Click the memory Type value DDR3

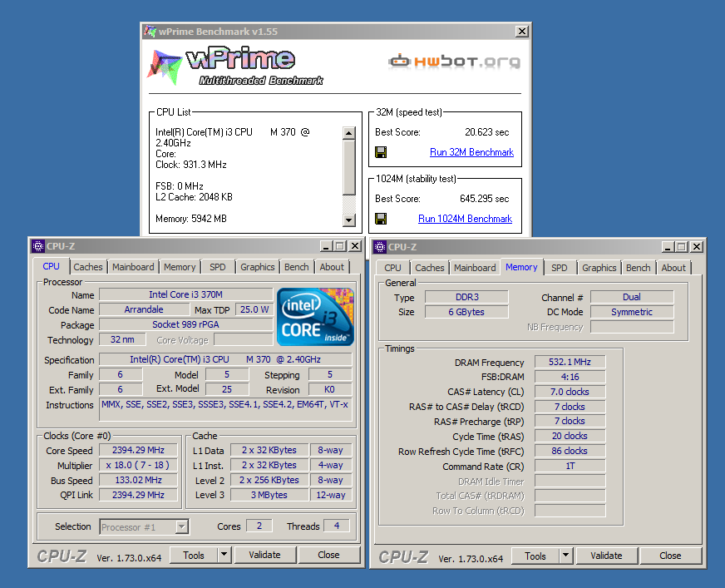pyautogui.click(x=466, y=297)
